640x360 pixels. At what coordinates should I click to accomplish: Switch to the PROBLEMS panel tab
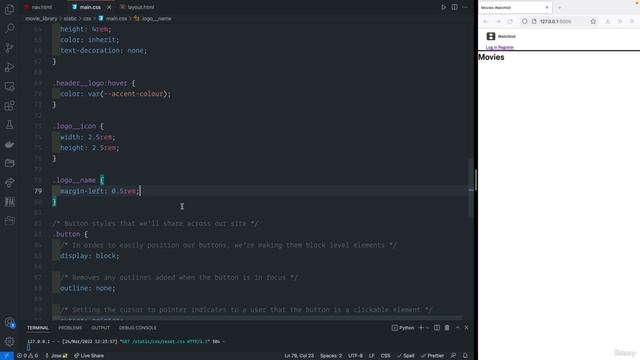point(70,328)
